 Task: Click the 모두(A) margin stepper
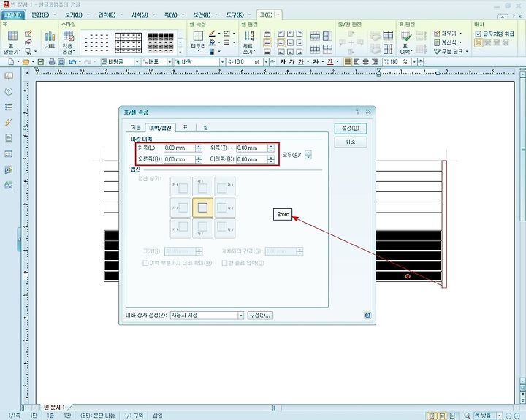click(308, 155)
